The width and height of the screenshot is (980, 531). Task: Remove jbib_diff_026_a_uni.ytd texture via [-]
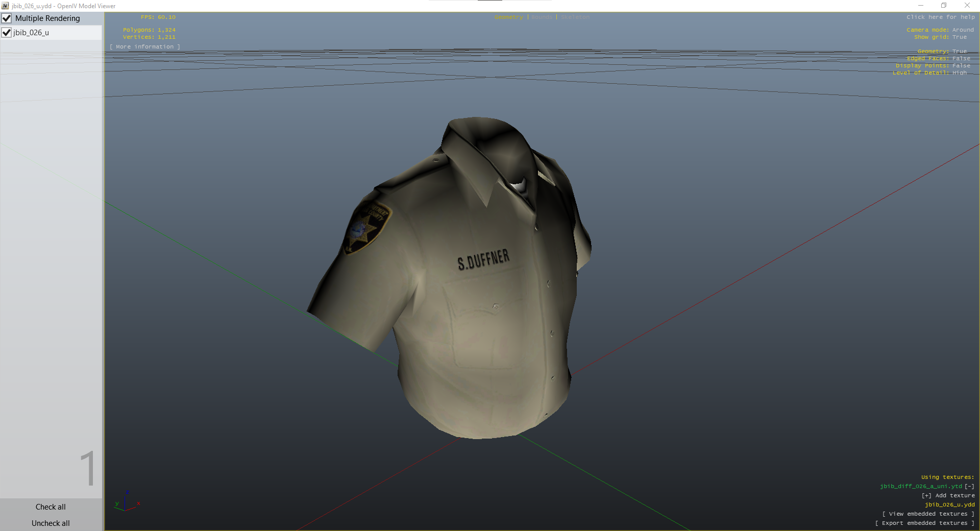[969, 486]
